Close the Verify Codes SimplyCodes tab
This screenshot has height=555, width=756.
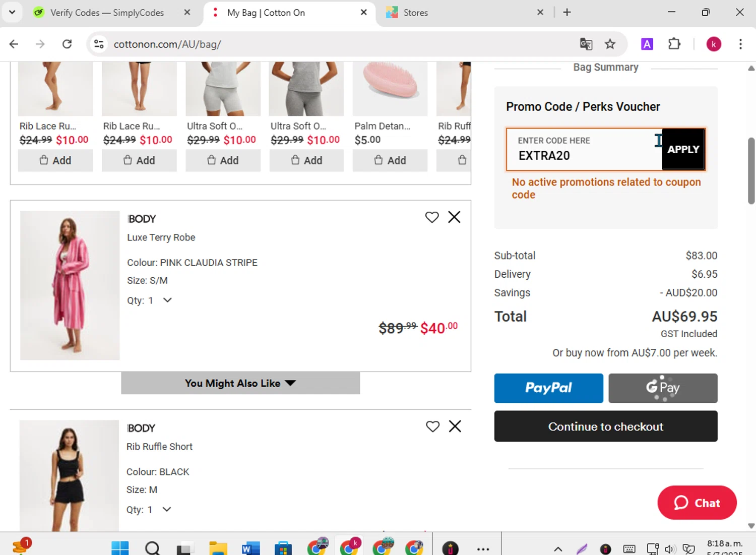[187, 12]
